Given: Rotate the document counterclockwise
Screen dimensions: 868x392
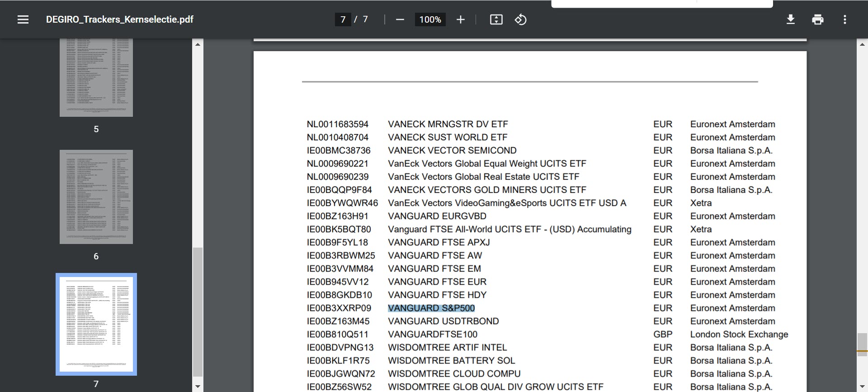Looking at the screenshot, I should [x=520, y=19].
